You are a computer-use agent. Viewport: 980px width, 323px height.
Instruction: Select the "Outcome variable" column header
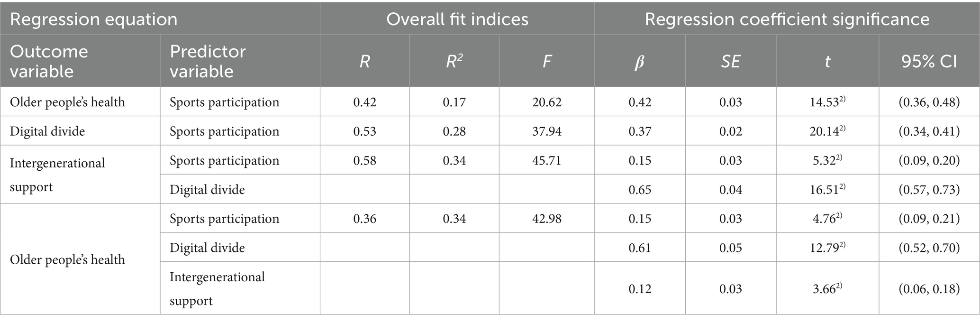(49, 61)
